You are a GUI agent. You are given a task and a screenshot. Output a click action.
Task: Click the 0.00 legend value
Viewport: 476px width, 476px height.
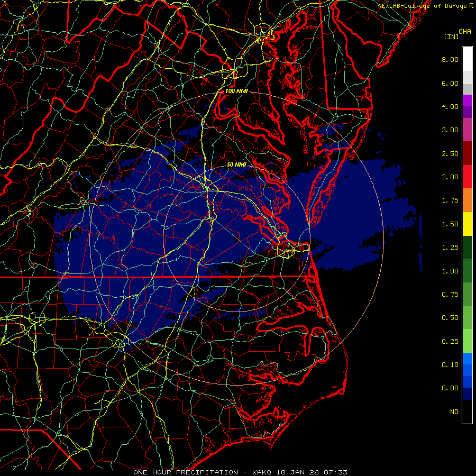tap(450, 388)
